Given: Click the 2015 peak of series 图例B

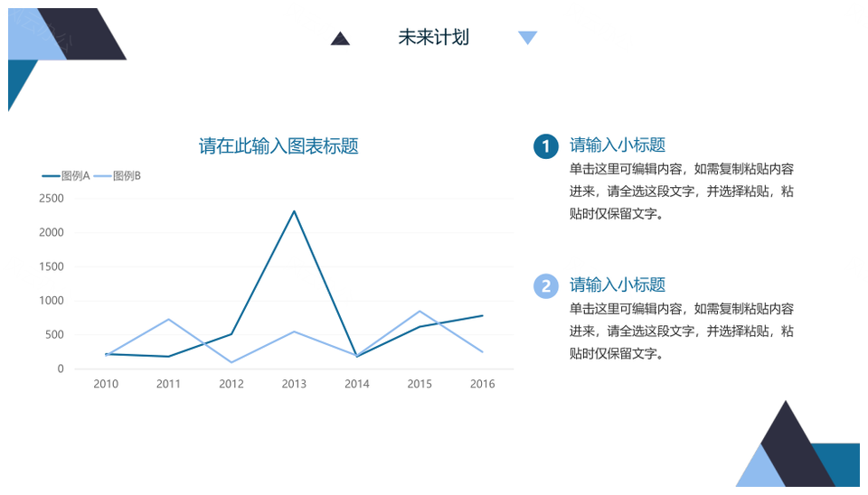Looking at the screenshot, I should [x=420, y=311].
